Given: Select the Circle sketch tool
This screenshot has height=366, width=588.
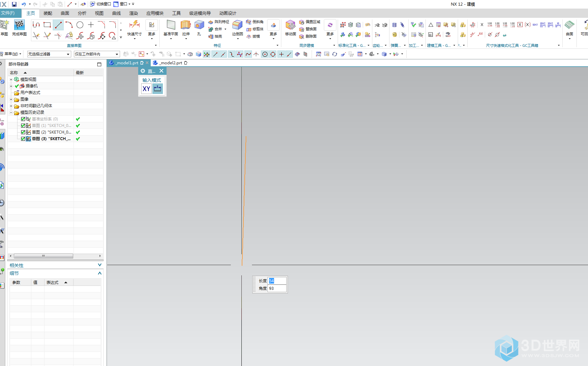Looking at the screenshot, I should (80, 25).
